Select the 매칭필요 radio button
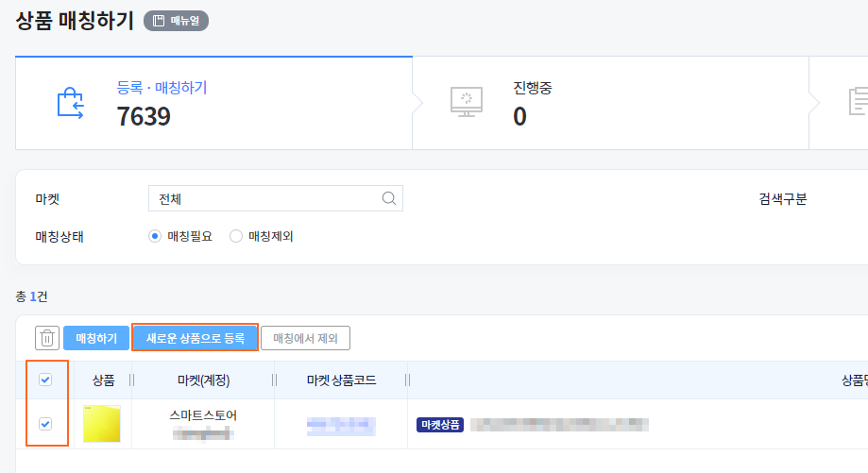The image size is (868, 473). point(155,236)
